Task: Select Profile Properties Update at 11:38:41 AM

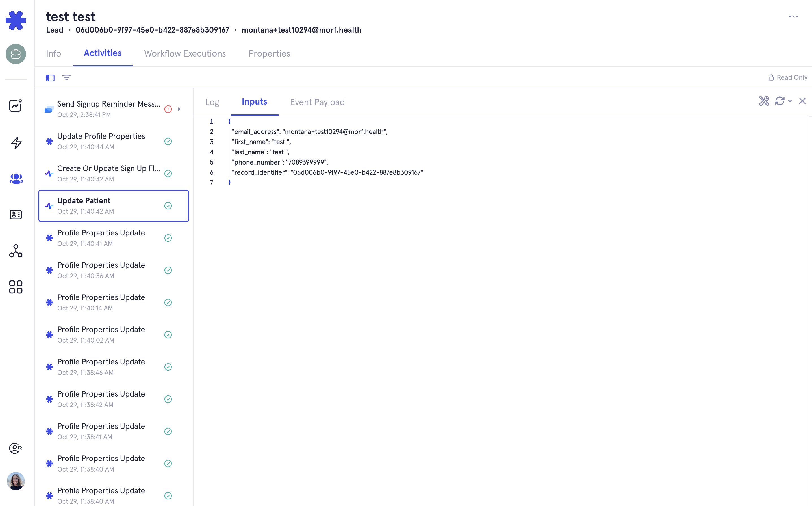Action: pos(114,431)
